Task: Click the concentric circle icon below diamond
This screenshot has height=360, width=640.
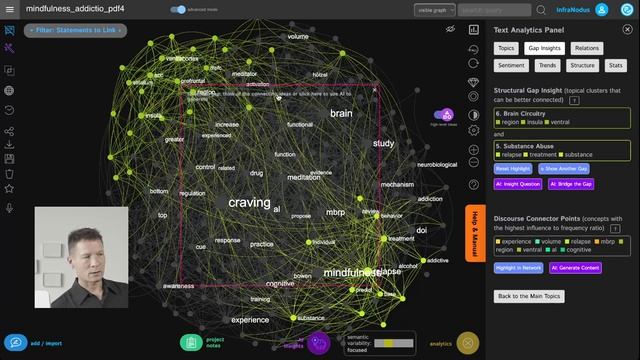Action: 473,96
